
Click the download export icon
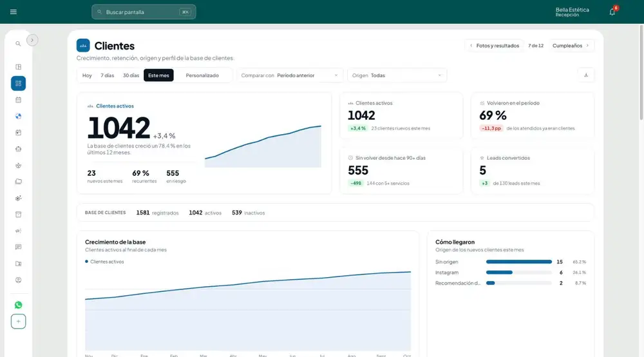click(x=585, y=75)
